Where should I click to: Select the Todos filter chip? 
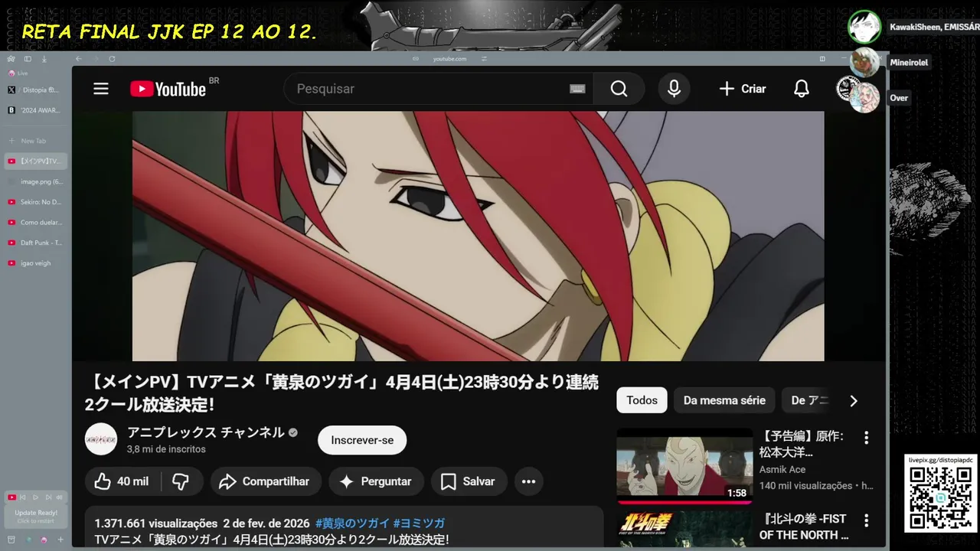642,400
